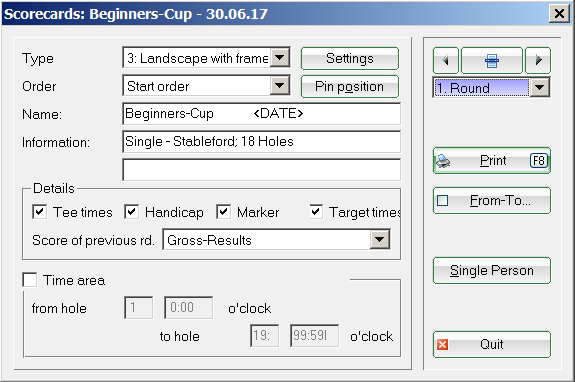The width and height of the screenshot is (575, 382).
Task: Click the Pin position button
Action: point(350,87)
